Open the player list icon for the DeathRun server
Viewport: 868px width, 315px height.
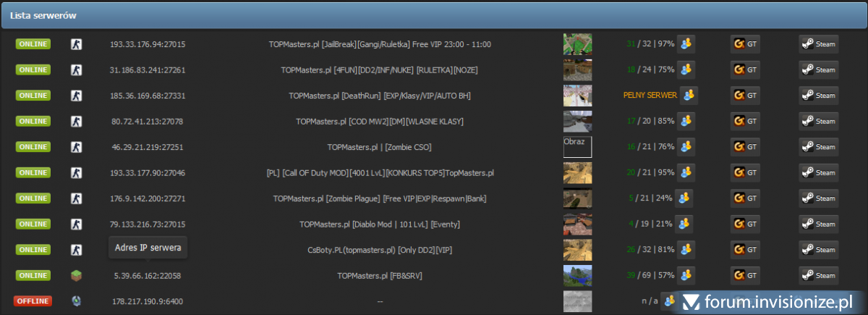(x=688, y=96)
